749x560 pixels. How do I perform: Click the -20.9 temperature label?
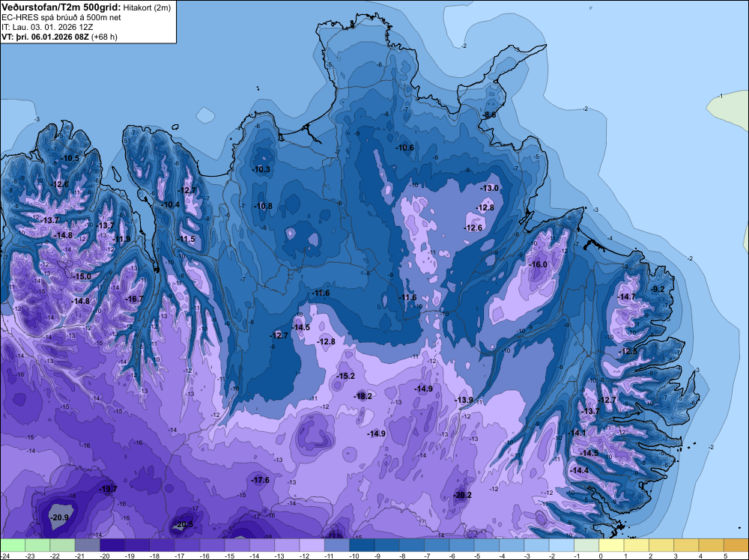pyautogui.click(x=60, y=517)
